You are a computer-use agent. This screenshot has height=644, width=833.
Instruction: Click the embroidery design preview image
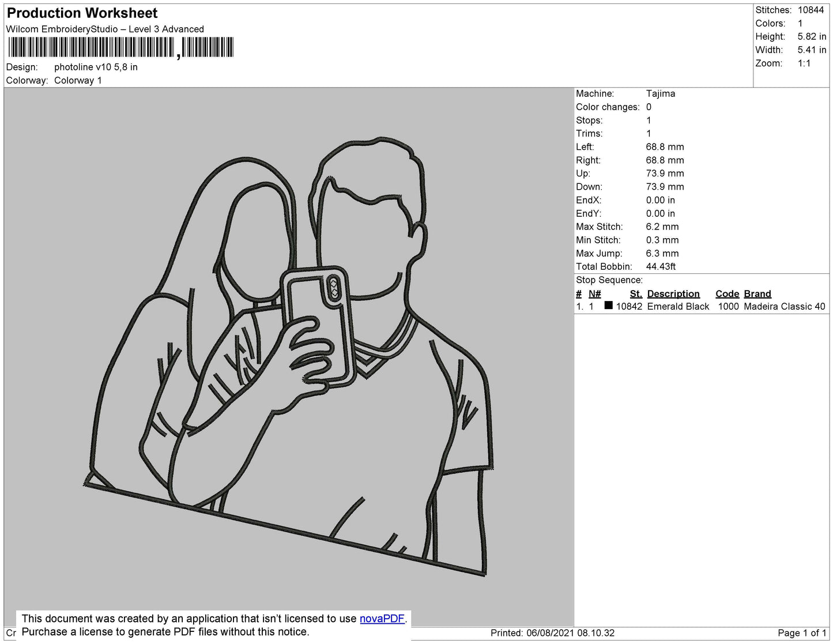coord(288,356)
